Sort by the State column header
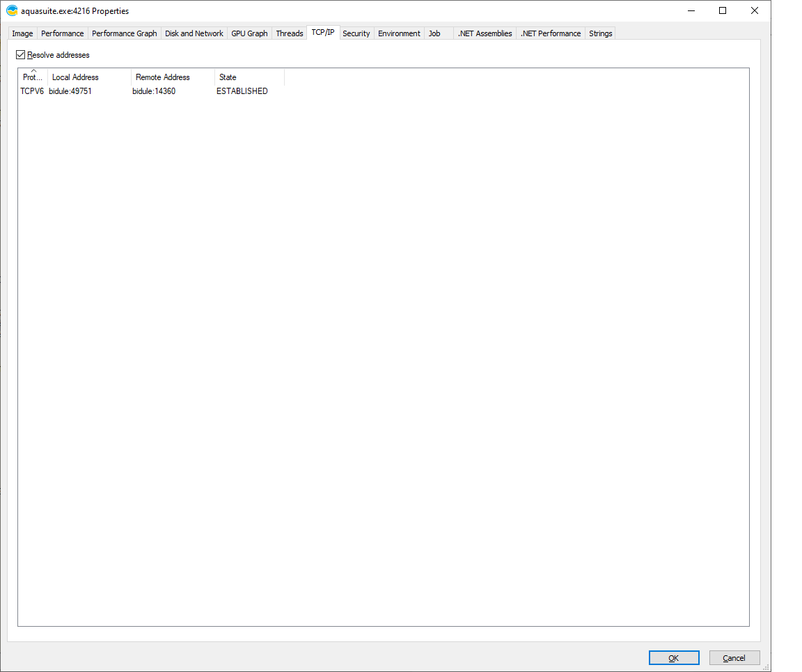The height and width of the screenshot is (672, 802). pos(249,77)
